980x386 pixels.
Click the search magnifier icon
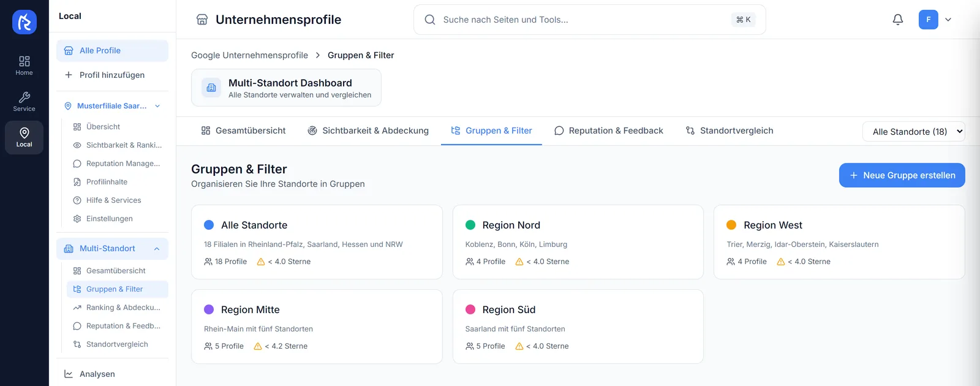[431, 20]
